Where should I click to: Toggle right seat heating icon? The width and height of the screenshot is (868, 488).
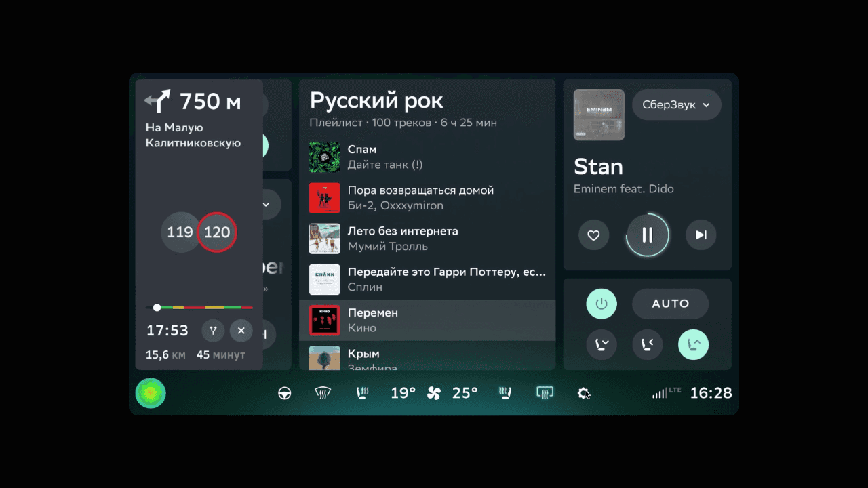tap(505, 393)
